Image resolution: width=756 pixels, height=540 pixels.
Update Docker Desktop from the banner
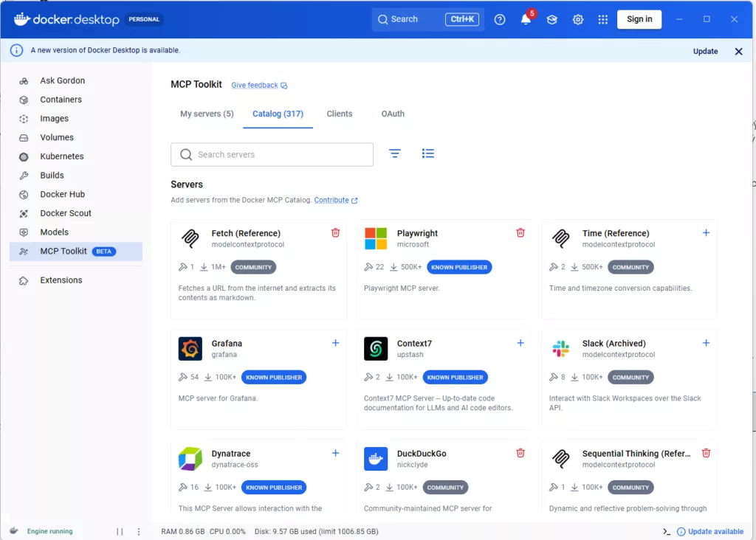point(705,51)
